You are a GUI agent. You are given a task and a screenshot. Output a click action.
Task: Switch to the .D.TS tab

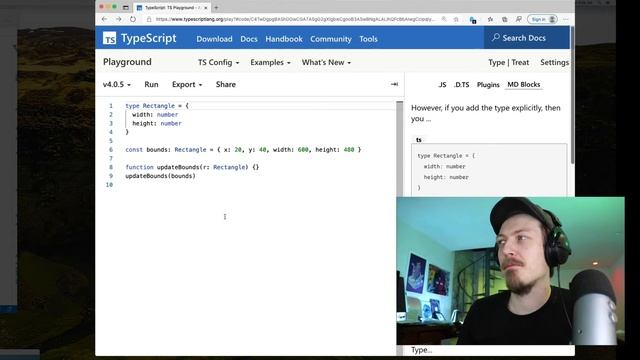(x=462, y=84)
